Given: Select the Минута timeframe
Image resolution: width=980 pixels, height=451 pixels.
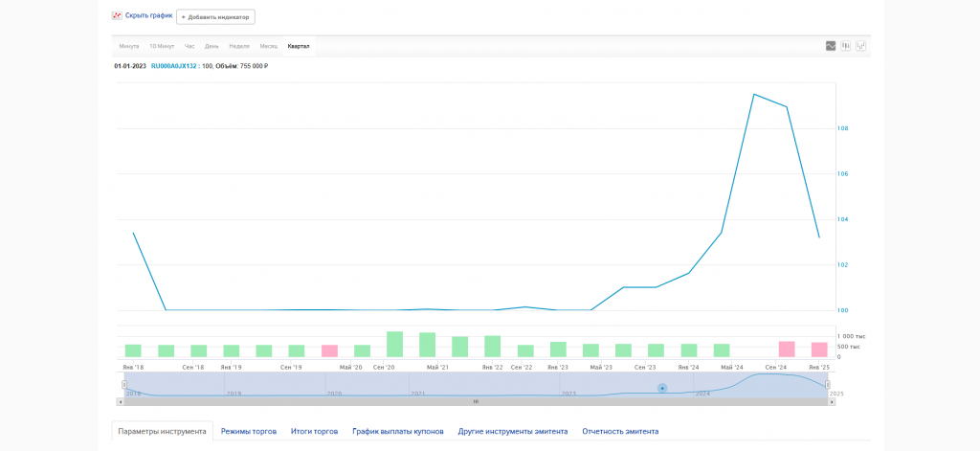Looking at the screenshot, I should pos(129,46).
